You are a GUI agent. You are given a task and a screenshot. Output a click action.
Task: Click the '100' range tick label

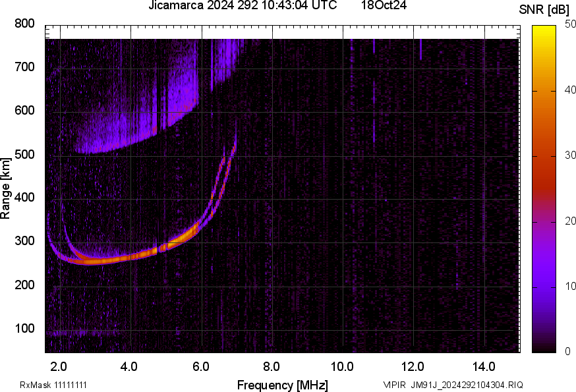coord(24,328)
